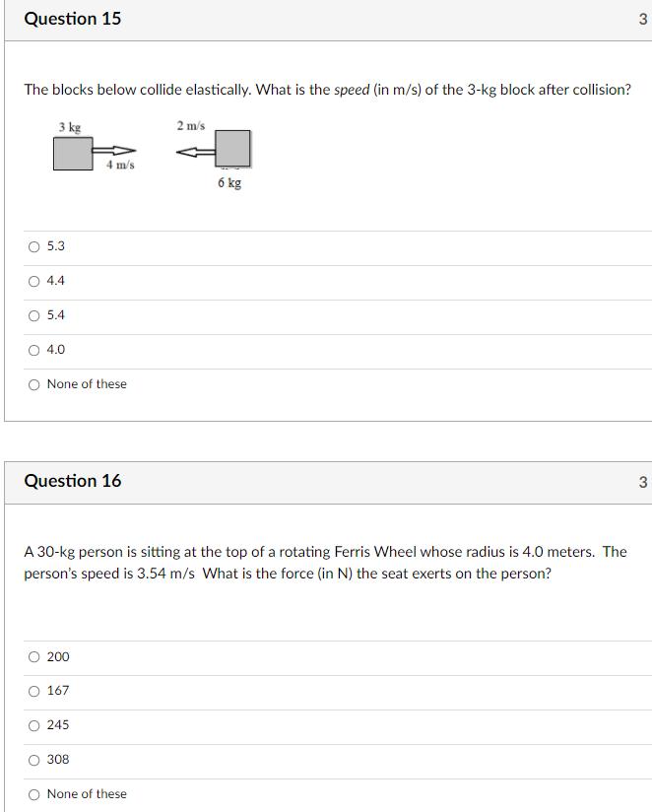The image size is (652, 812).
Task: Select answer 308 for Question 16
Action: (34, 759)
